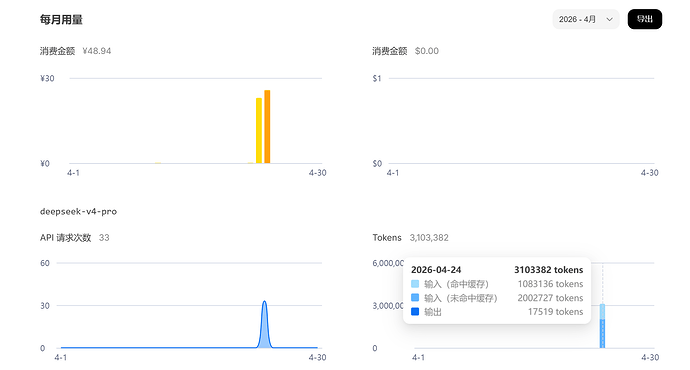690x370 pixels.
Task: Click the blue token bar for 2026-04-24
Action: pyautogui.click(x=602, y=326)
